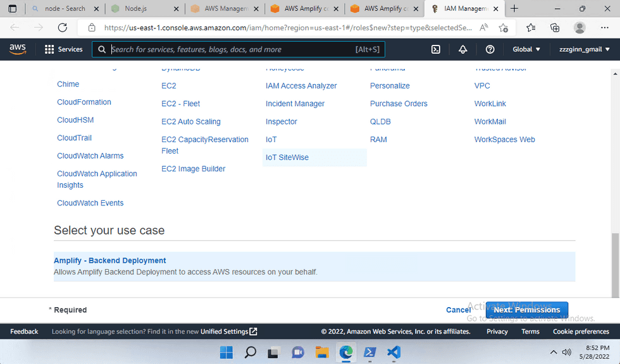Click the page vertical scrollbar thumb
Viewport: 620px width, 364px height.
point(615,265)
